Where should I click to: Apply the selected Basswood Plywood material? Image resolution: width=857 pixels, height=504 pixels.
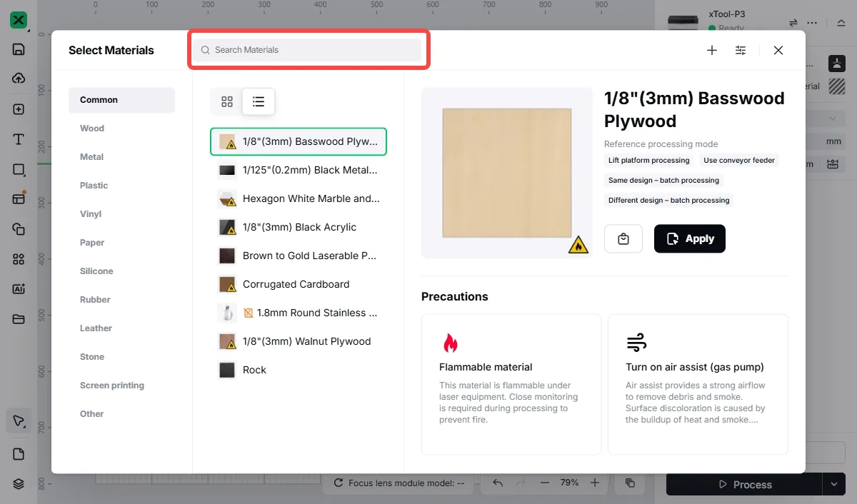pos(690,239)
